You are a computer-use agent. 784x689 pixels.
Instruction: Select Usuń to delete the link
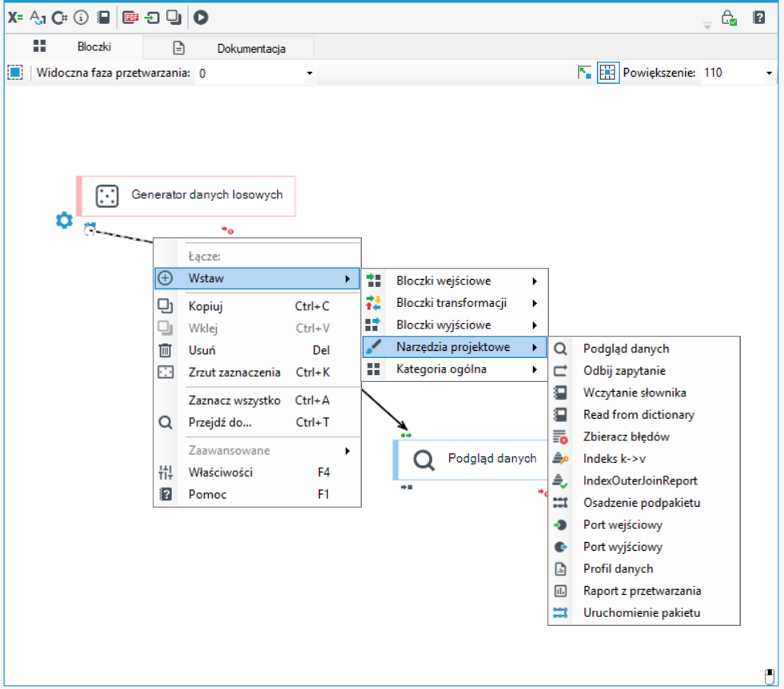click(x=257, y=350)
